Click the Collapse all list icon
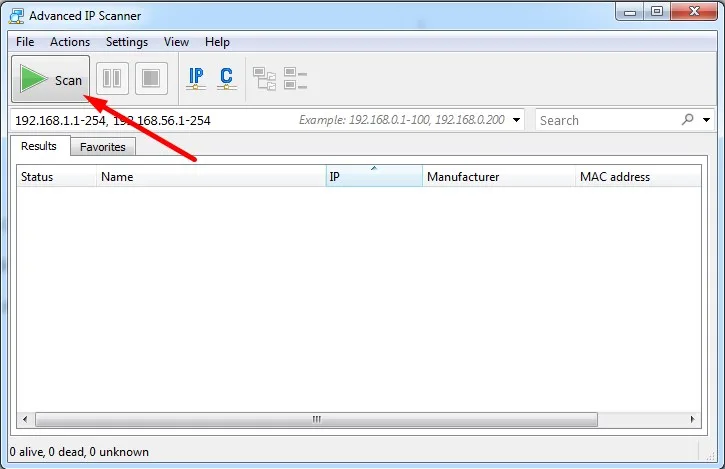 (295, 79)
